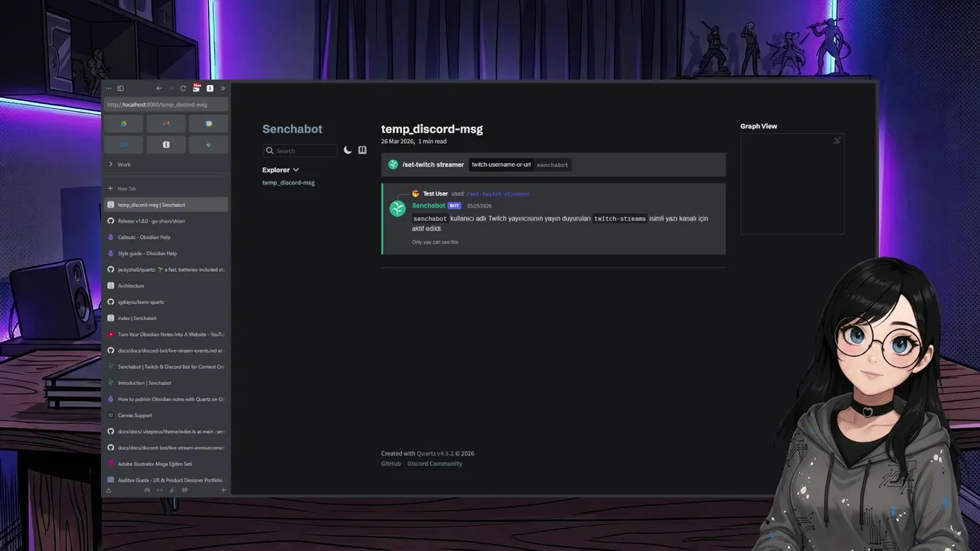Click the downloads icon in sidebar footer
Viewport: 980px width, 551px height.
click(x=109, y=490)
